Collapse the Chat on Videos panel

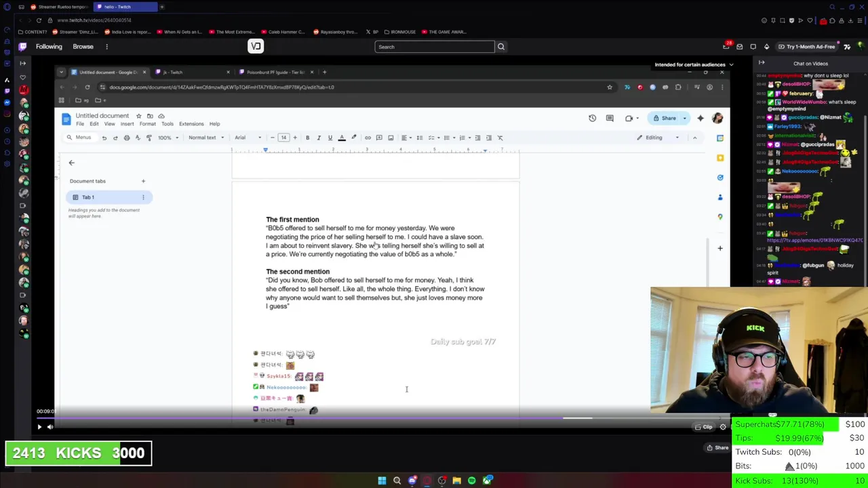click(x=761, y=64)
